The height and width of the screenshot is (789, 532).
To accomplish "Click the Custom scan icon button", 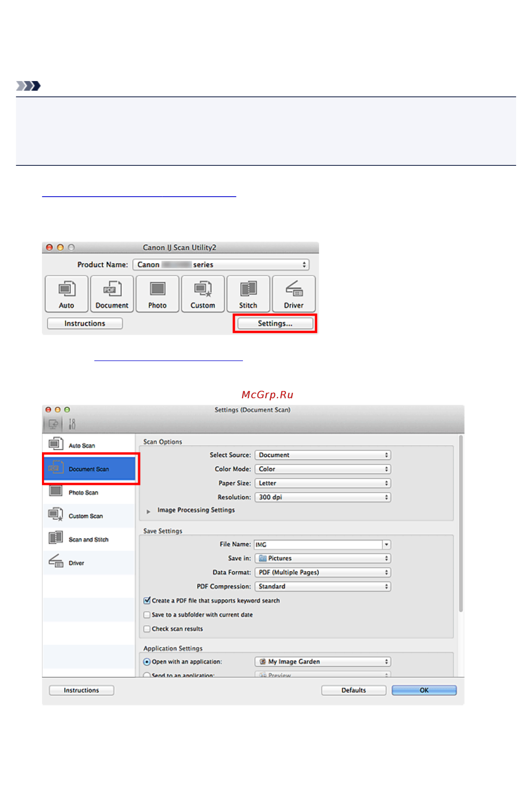I will coord(203,294).
